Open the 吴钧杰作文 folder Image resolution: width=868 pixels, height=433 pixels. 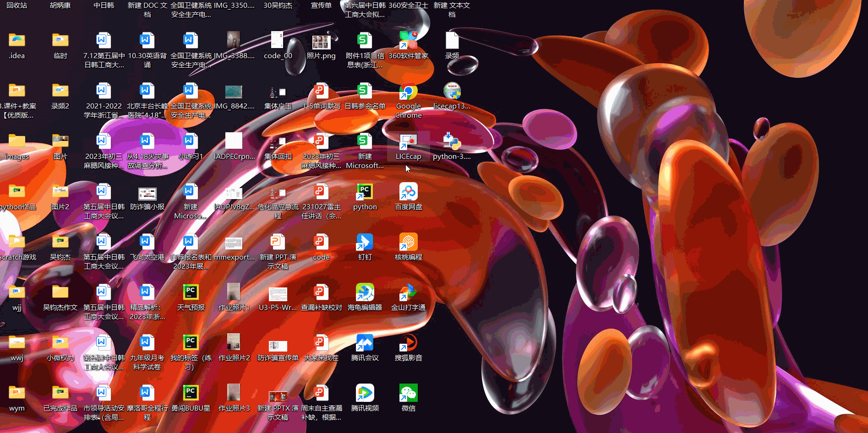coord(60,292)
